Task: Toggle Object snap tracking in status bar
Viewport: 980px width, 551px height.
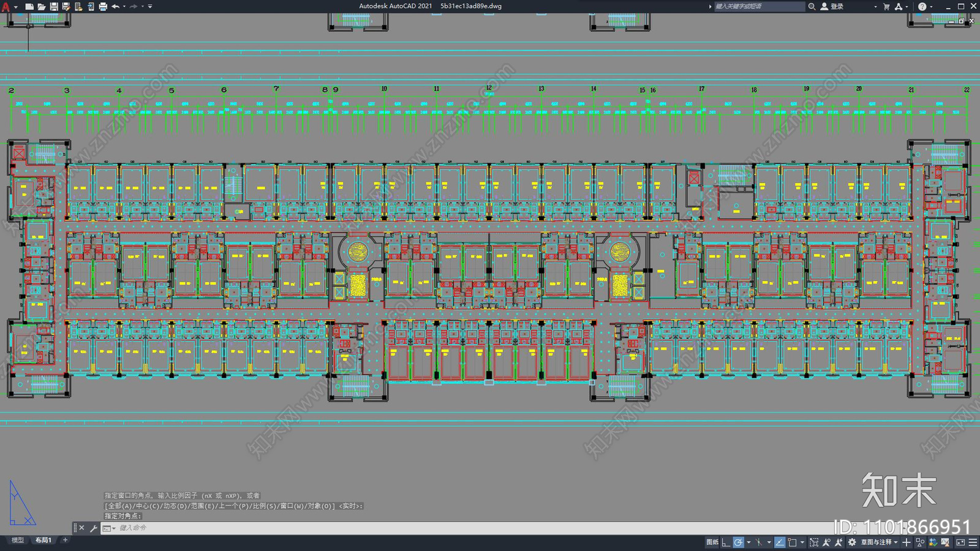Action: (x=780, y=542)
